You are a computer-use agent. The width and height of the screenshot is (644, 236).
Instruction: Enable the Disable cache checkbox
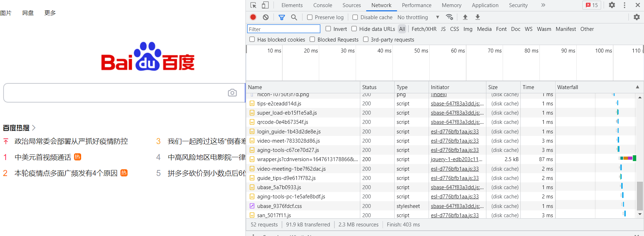355,17
